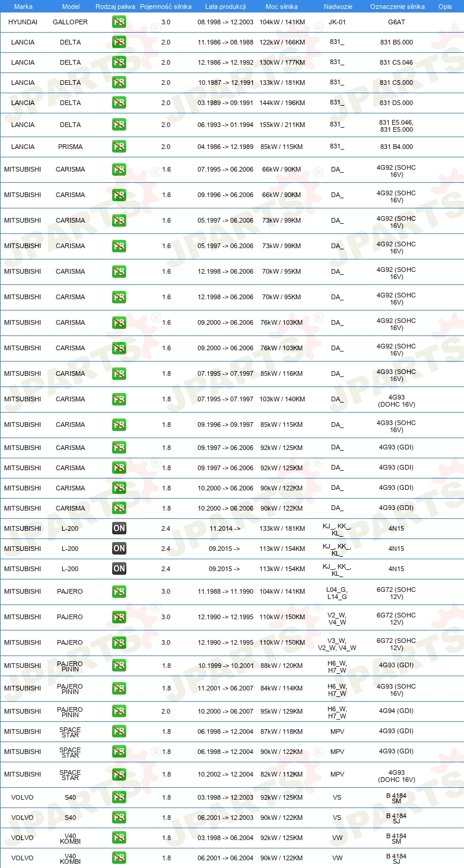Screen dimensions: 464x868
Task: Click the 08.1998 -> 12.2003 production years
Action: 225,22
